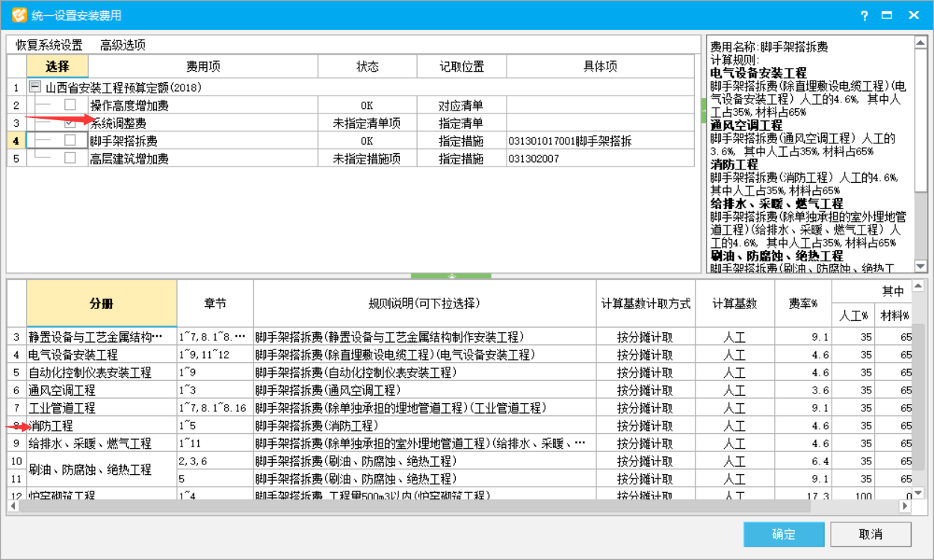Click rate value 17.3 cell
Image resolution: width=934 pixels, height=560 pixels.
tap(803, 494)
